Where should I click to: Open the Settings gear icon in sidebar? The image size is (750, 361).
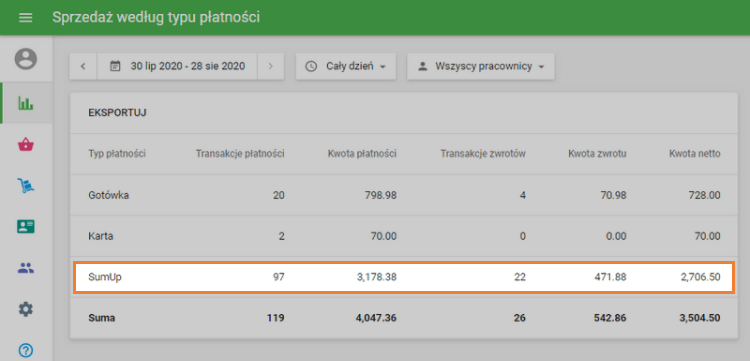tap(26, 309)
